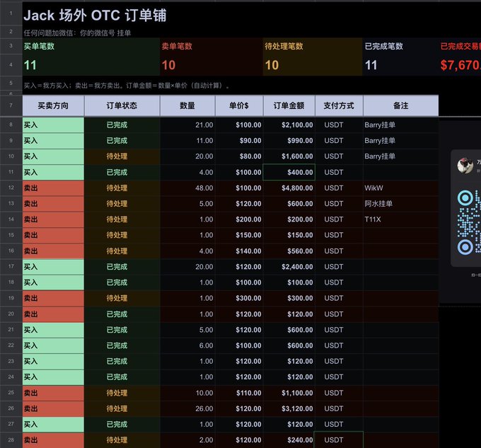Screen dimensions: 481x448
Task: Click the 买入 direction cell in row 8
Action: click(x=53, y=125)
